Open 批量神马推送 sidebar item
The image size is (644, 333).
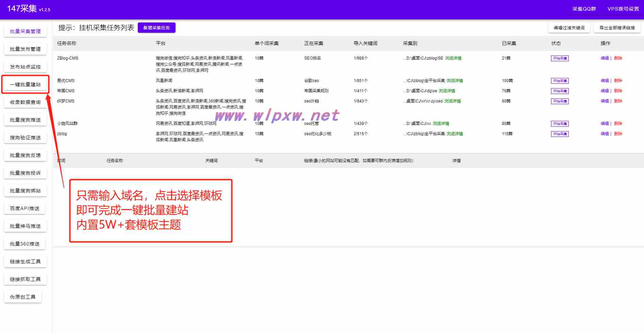(x=25, y=226)
